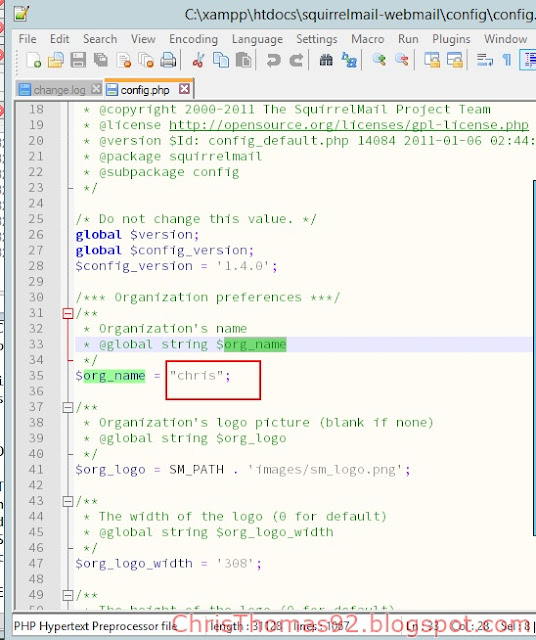Undo the last change via the Undo arrow
This screenshot has height=640, width=536.
[x=274, y=60]
